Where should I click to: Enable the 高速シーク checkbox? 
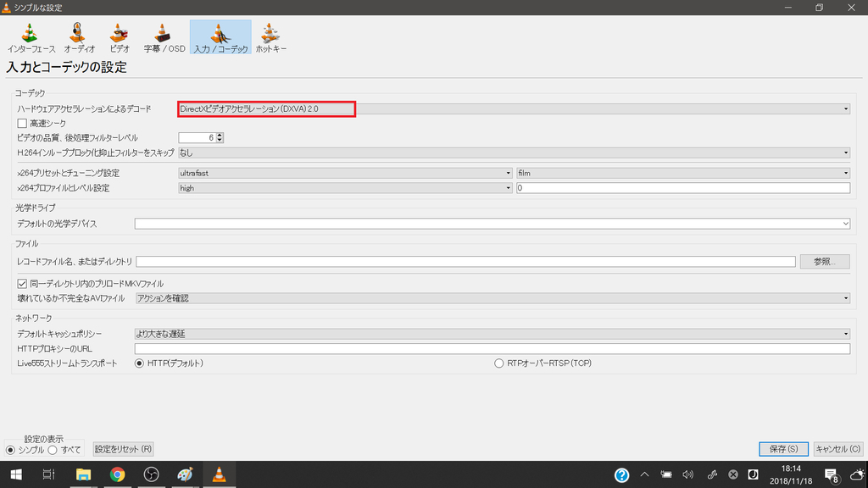(x=22, y=124)
